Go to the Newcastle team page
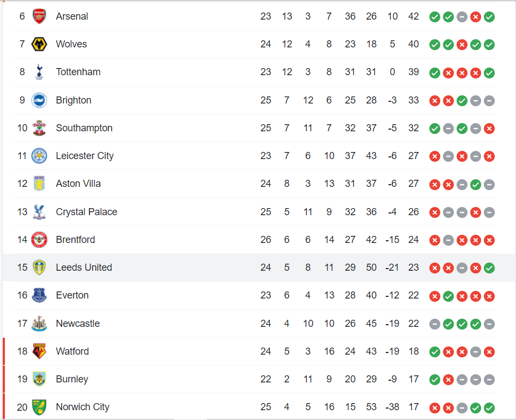The image size is (516, 420). 77,324
